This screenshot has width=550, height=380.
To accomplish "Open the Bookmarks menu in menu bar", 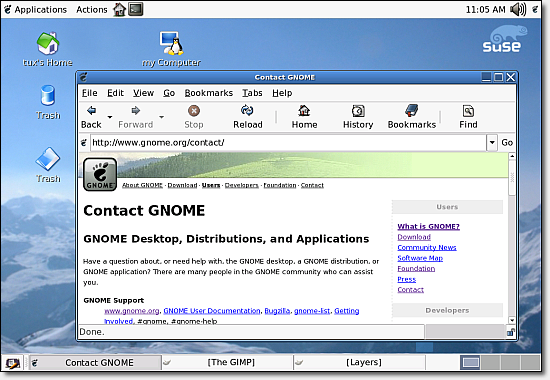I will (209, 93).
